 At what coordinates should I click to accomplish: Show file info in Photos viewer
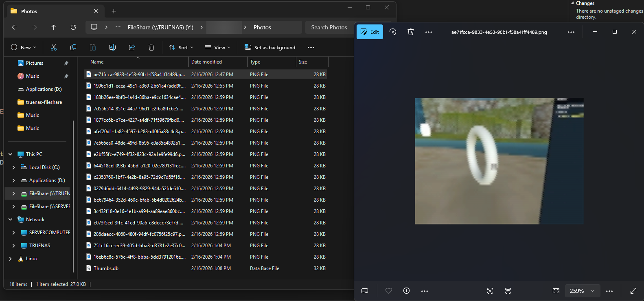[406, 291]
